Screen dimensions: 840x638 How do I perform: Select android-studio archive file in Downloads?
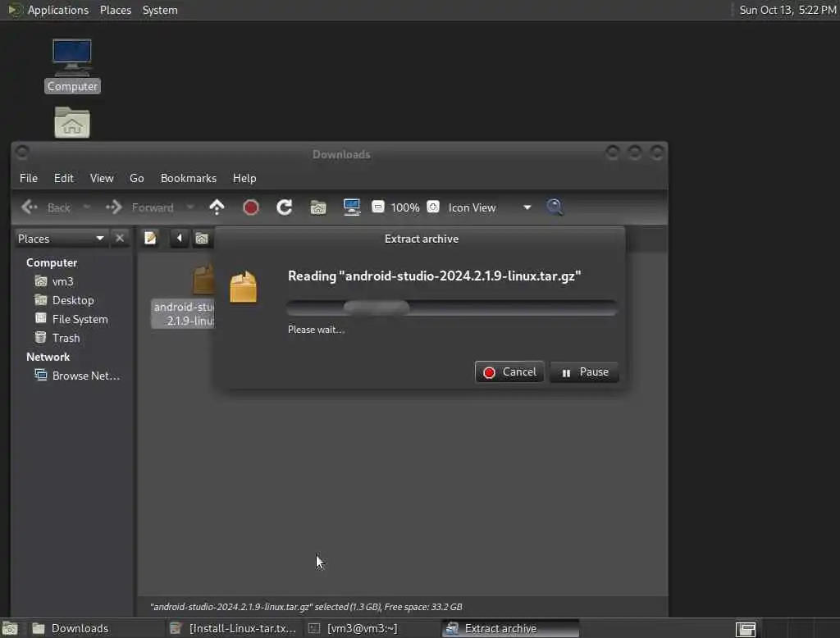(x=183, y=297)
